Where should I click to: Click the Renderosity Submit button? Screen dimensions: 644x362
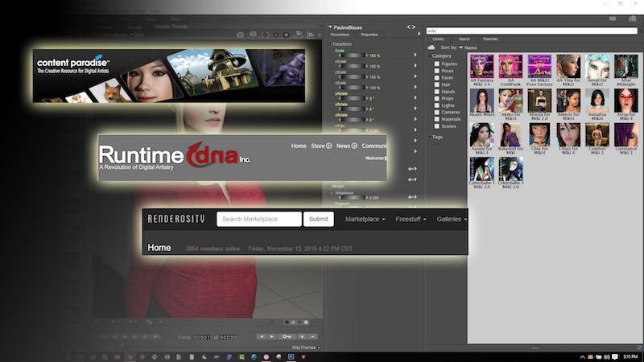[x=318, y=219]
